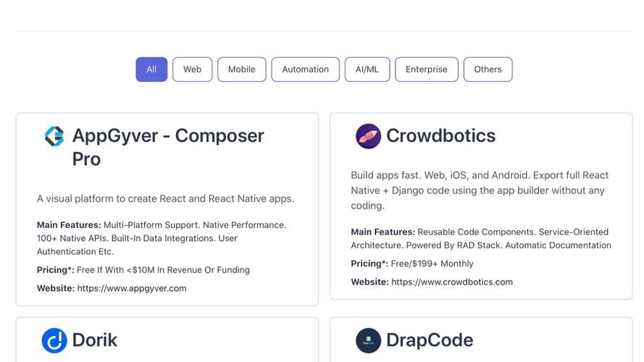Filter by Enterprise category

[x=427, y=70]
